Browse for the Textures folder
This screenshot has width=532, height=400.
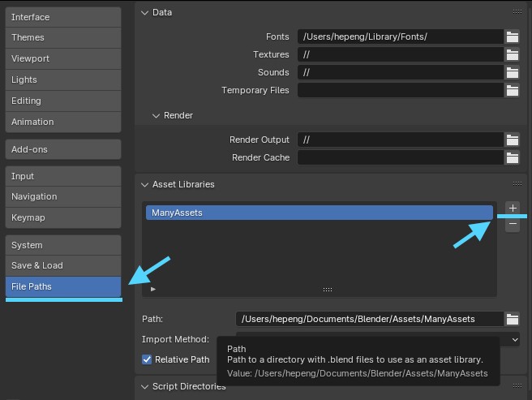pos(512,54)
